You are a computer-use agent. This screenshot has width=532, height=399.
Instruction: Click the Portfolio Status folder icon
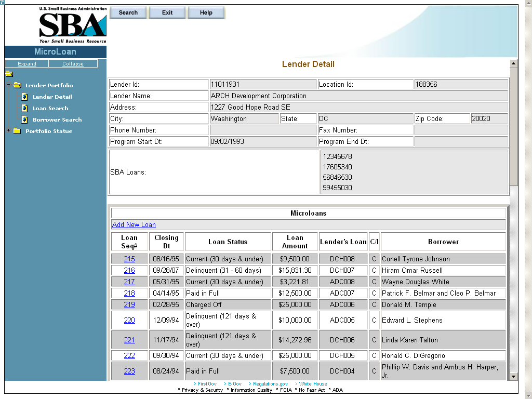click(x=17, y=131)
